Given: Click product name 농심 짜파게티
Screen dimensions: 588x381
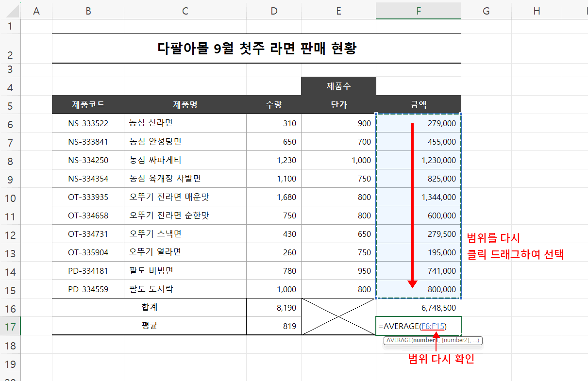Looking at the screenshot, I should [x=185, y=160].
